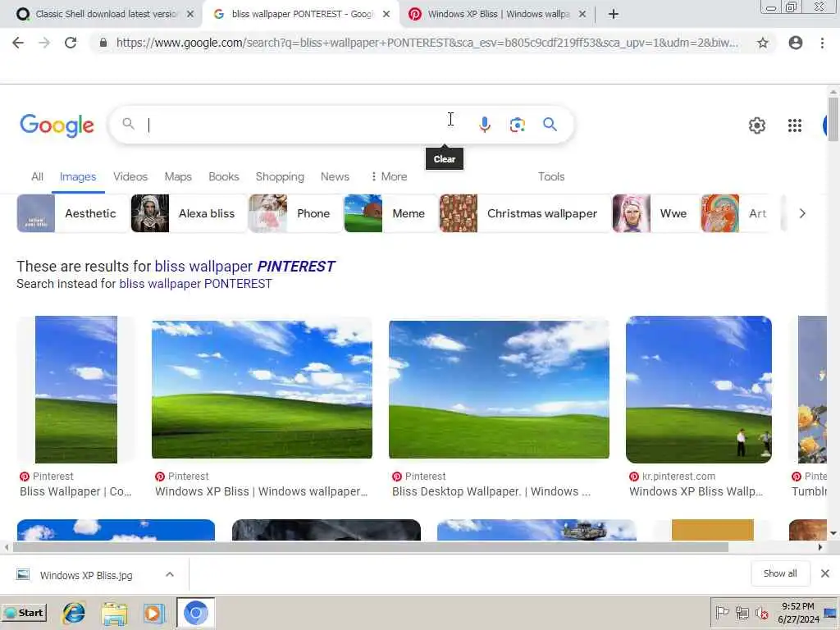Image resolution: width=840 pixels, height=630 pixels.
Task: Open the Chrome profile icon
Action: pos(796,43)
